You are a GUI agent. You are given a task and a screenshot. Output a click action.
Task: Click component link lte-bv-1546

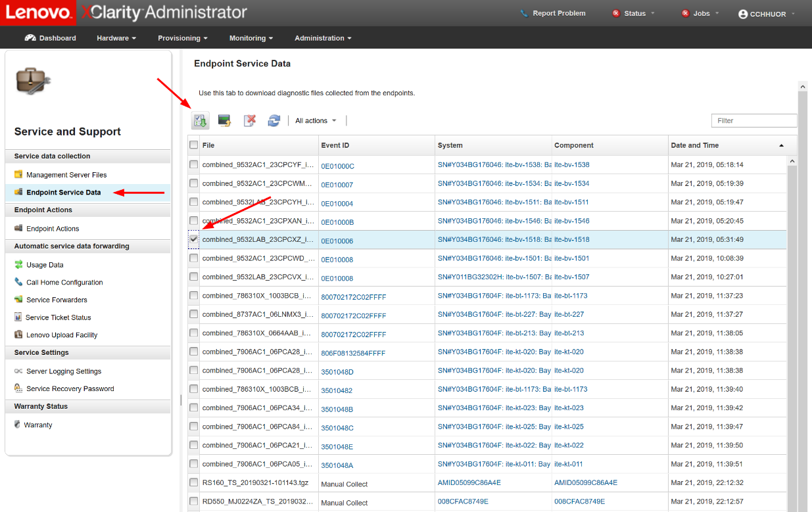(572, 221)
